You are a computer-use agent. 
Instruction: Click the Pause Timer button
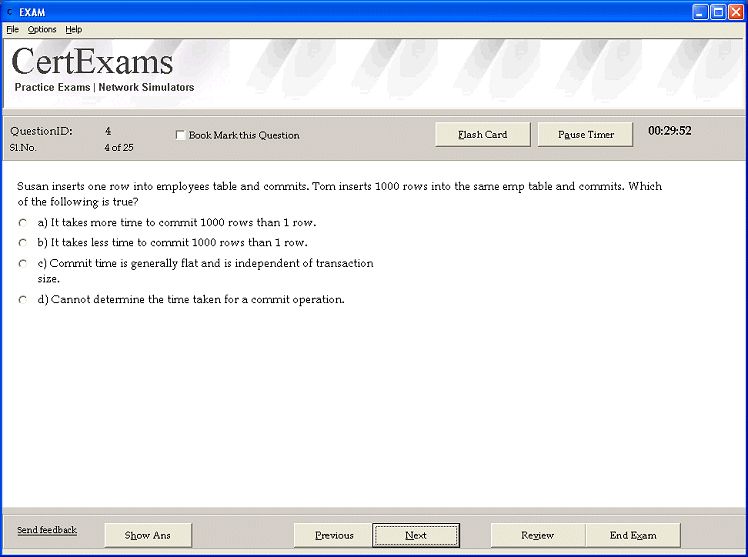tap(585, 134)
